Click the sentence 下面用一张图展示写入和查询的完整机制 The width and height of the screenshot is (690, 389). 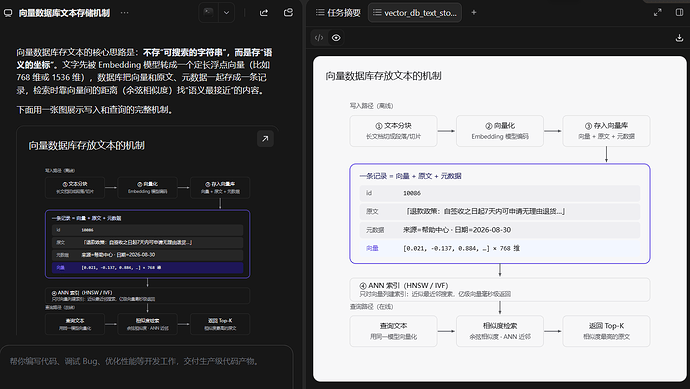point(94,110)
